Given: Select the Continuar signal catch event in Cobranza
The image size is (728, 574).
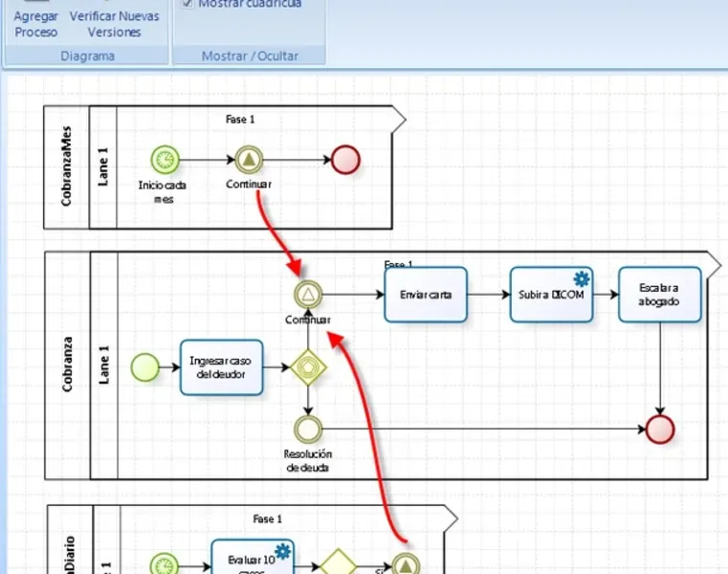Looking at the screenshot, I should click(x=308, y=294).
